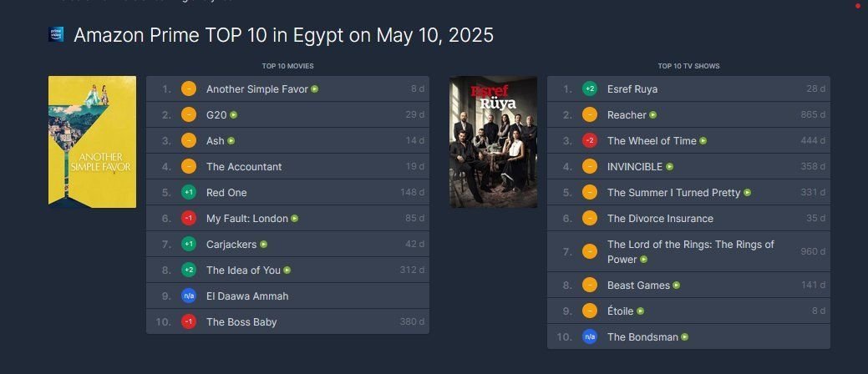Click the green play icon next to INVINCIBLE
Screen dimensions: 868x374
pyautogui.click(x=669, y=167)
